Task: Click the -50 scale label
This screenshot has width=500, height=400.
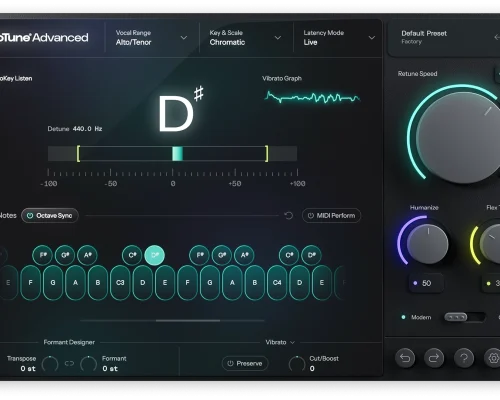Action: click(x=111, y=184)
